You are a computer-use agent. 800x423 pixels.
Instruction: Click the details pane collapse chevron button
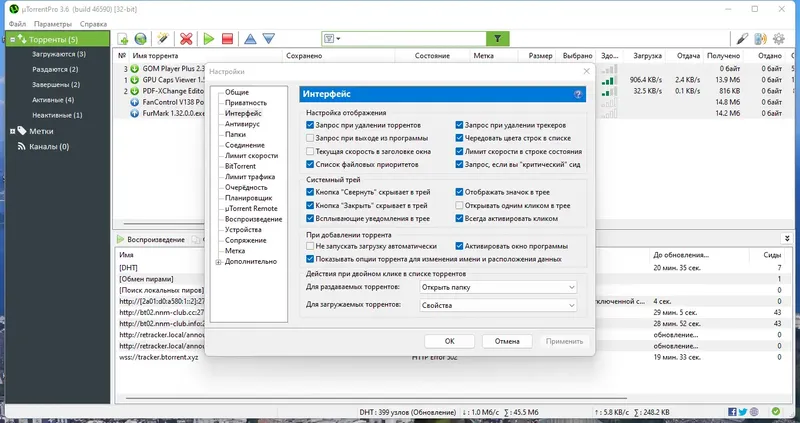coord(787,239)
